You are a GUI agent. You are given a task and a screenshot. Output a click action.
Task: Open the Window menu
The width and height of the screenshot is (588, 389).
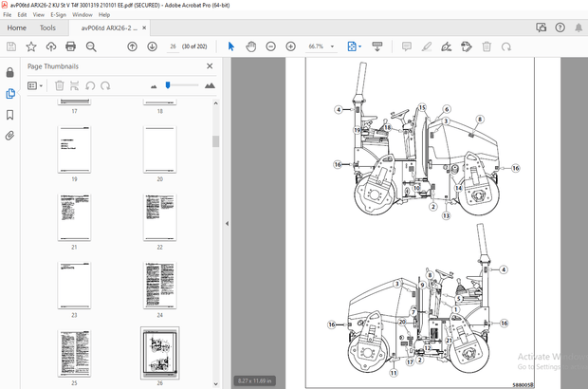click(x=83, y=14)
